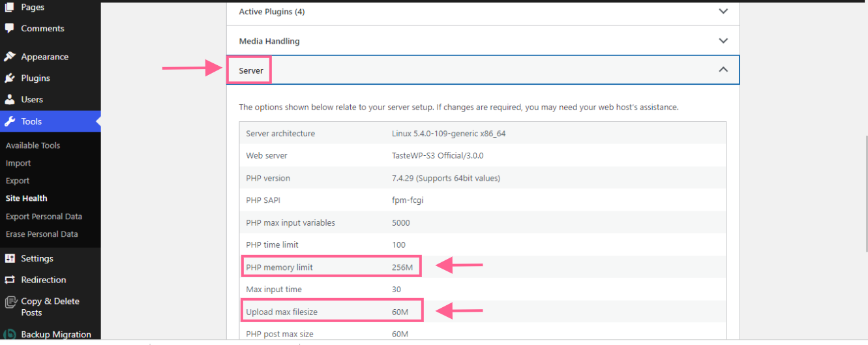Open Erase Personal Data link
Viewport: 868px width, 345px height.
pos(42,234)
